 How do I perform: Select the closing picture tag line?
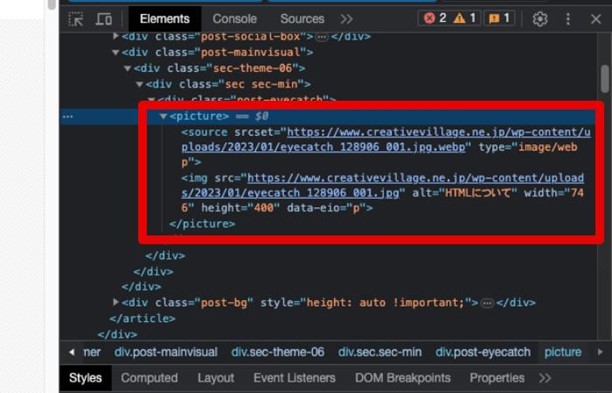click(202, 224)
